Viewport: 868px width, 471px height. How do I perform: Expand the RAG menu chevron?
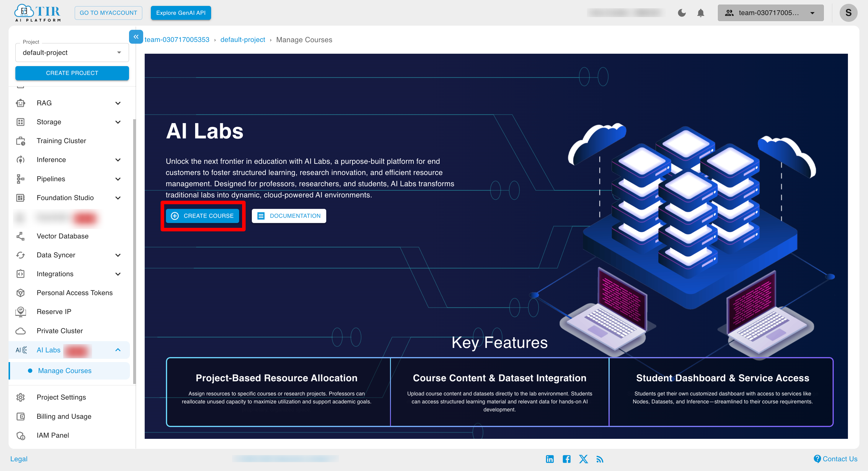(118, 103)
